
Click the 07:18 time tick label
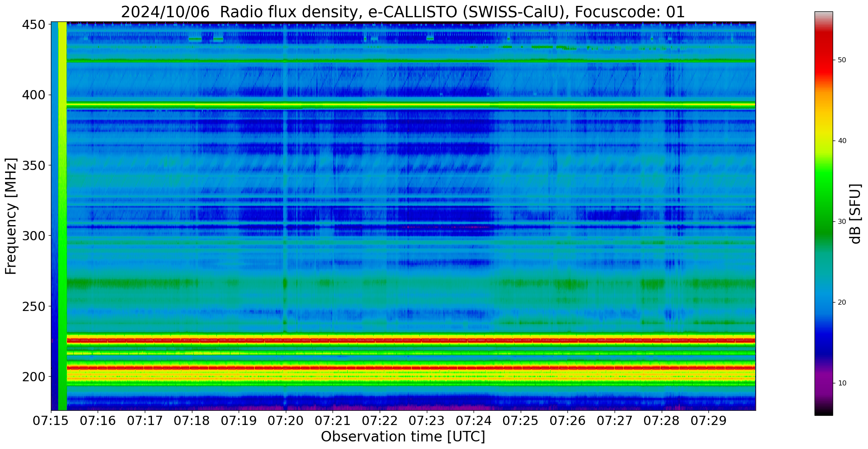[192, 421]
